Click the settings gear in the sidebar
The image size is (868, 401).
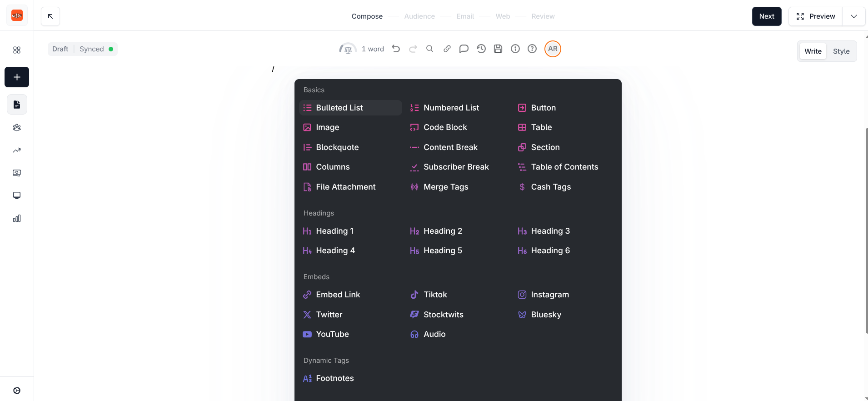[17, 391]
